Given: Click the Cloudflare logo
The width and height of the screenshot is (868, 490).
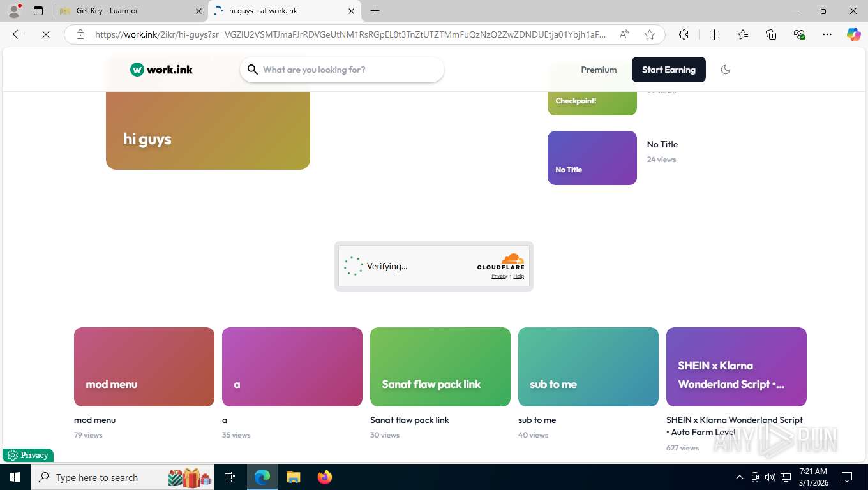Looking at the screenshot, I should (x=500, y=262).
